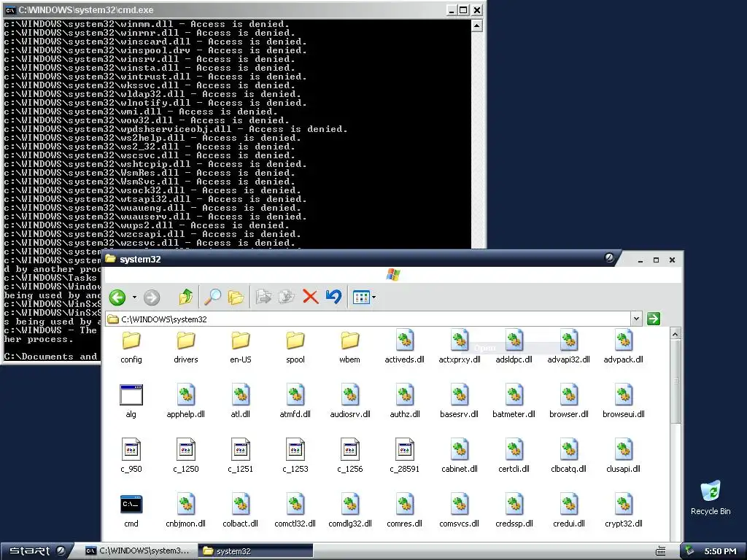The width and height of the screenshot is (747, 560).
Task: Select the spool folder
Action: (x=295, y=347)
